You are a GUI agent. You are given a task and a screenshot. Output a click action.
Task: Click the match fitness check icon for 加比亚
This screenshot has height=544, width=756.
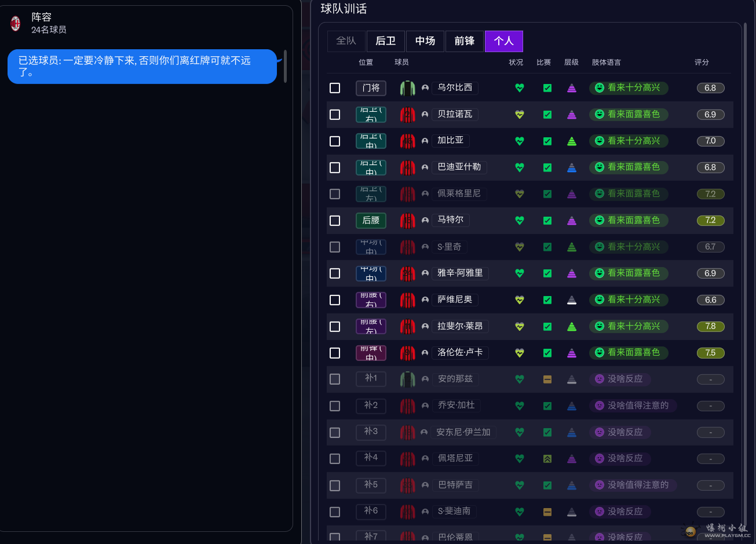click(547, 141)
